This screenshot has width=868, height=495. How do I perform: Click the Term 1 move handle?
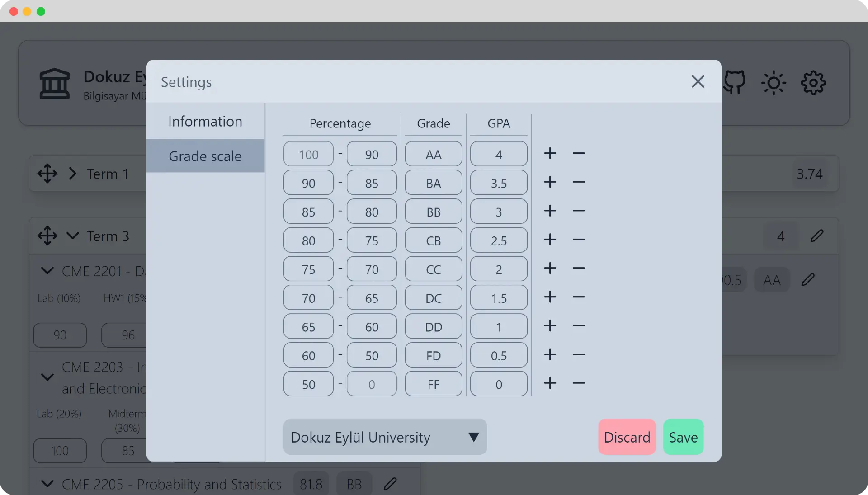47,174
